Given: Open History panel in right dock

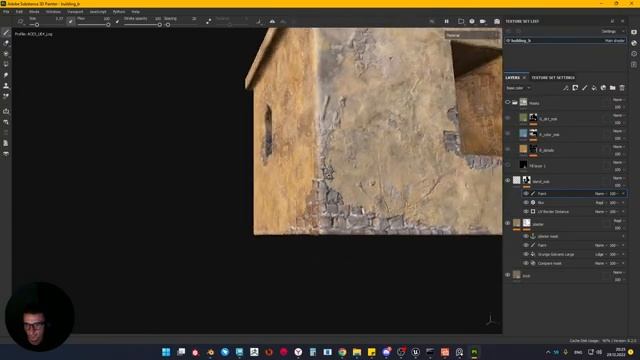Looking at the screenshot, I should 634,53.
